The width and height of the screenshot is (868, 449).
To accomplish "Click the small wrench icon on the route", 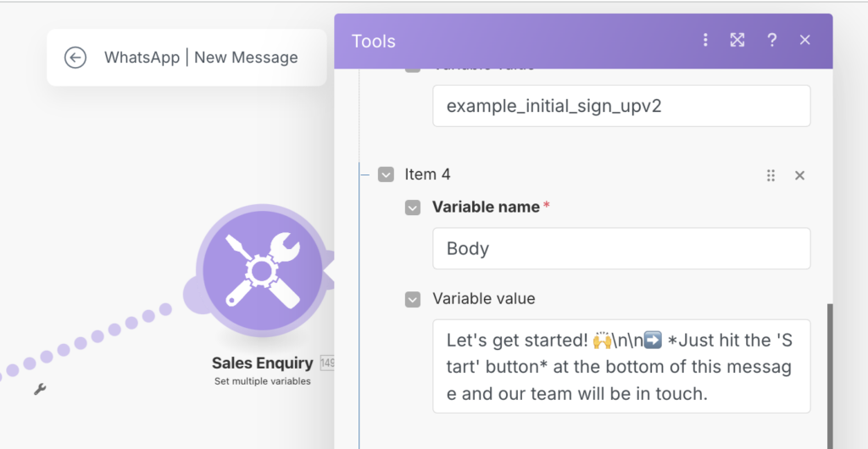I will pyautogui.click(x=40, y=390).
